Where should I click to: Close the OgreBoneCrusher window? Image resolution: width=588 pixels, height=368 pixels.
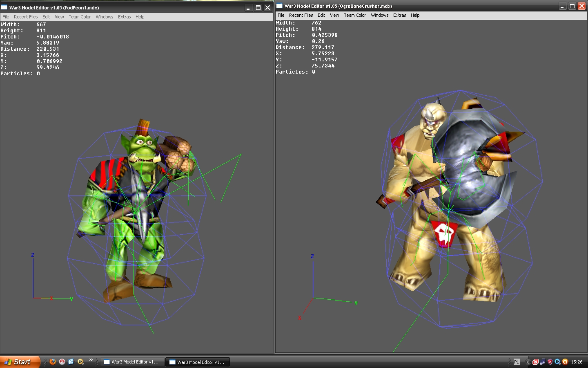pyautogui.click(x=582, y=6)
